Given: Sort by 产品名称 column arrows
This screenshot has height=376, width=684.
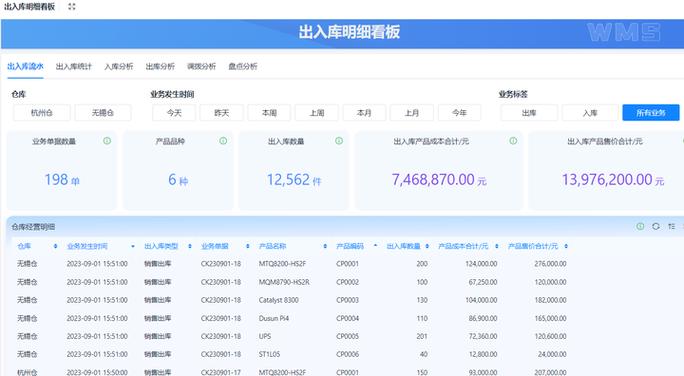Looking at the screenshot, I should pos(325,246).
